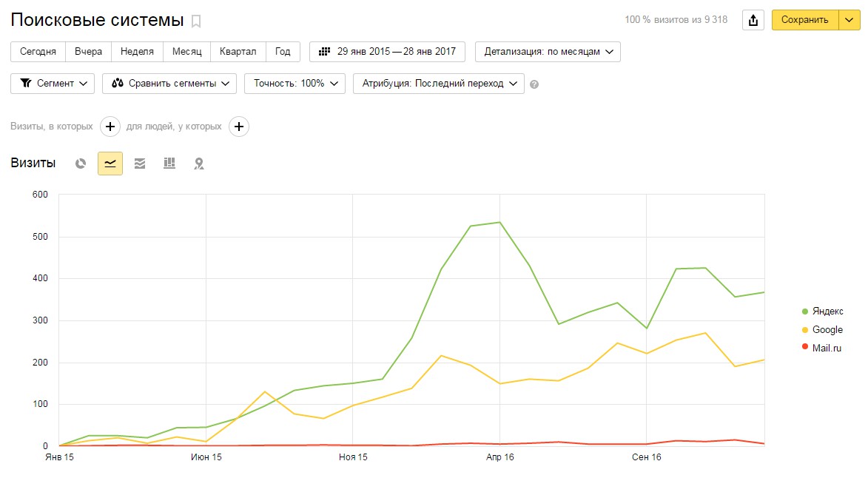Select the bar chart view

click(169, 164)
